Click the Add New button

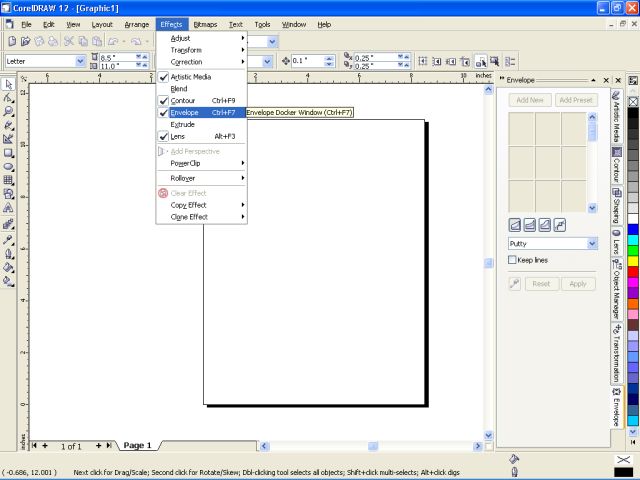[x=530, y=100]
